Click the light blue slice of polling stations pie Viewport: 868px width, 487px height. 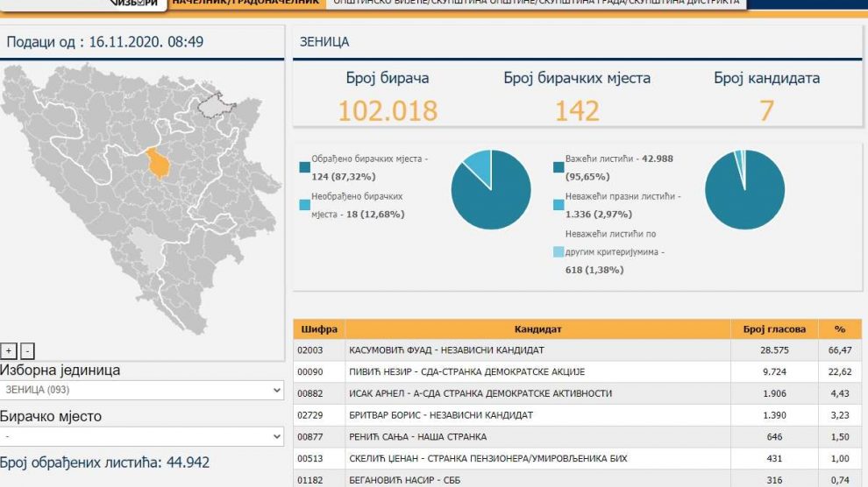477,165
